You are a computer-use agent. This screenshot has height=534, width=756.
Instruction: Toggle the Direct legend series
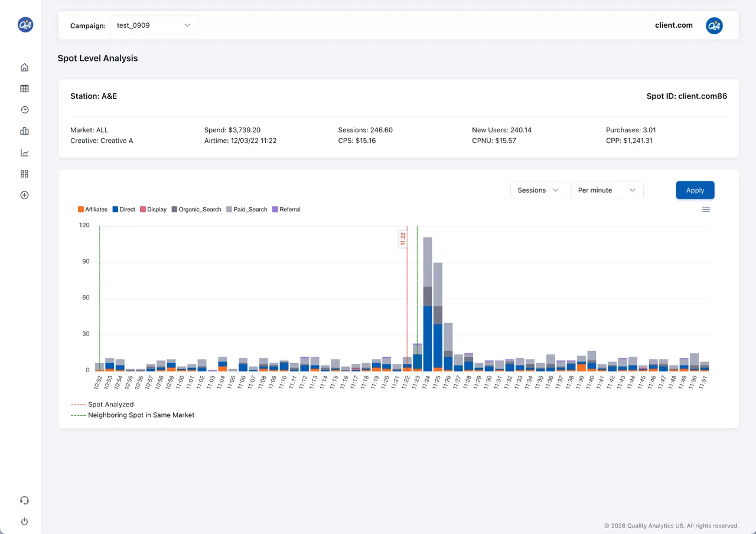123,209
